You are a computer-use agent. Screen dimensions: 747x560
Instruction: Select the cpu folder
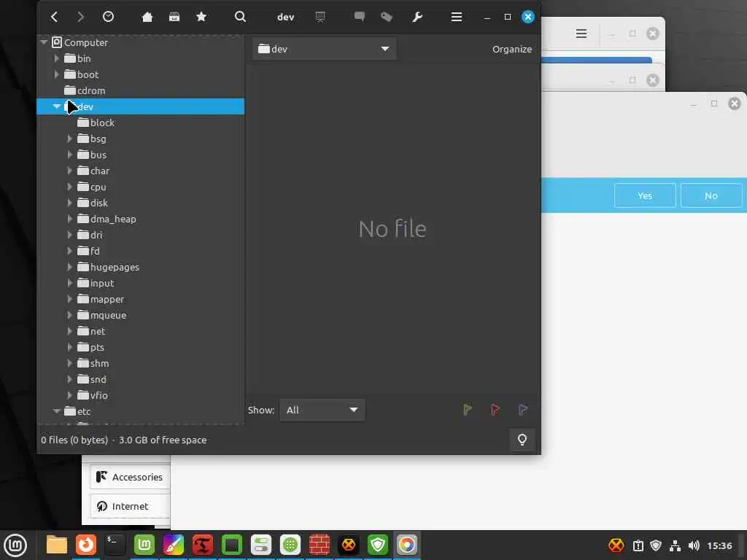coord(91,187)
